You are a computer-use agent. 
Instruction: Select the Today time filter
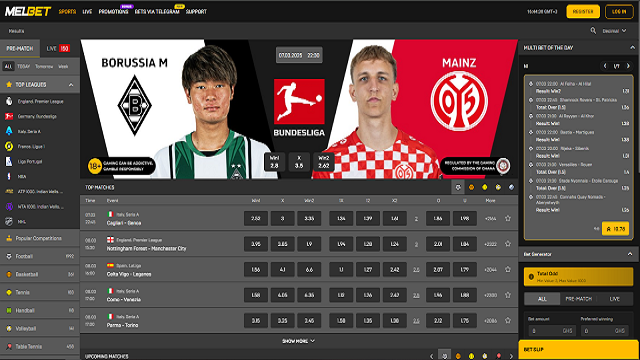(23, 66)
